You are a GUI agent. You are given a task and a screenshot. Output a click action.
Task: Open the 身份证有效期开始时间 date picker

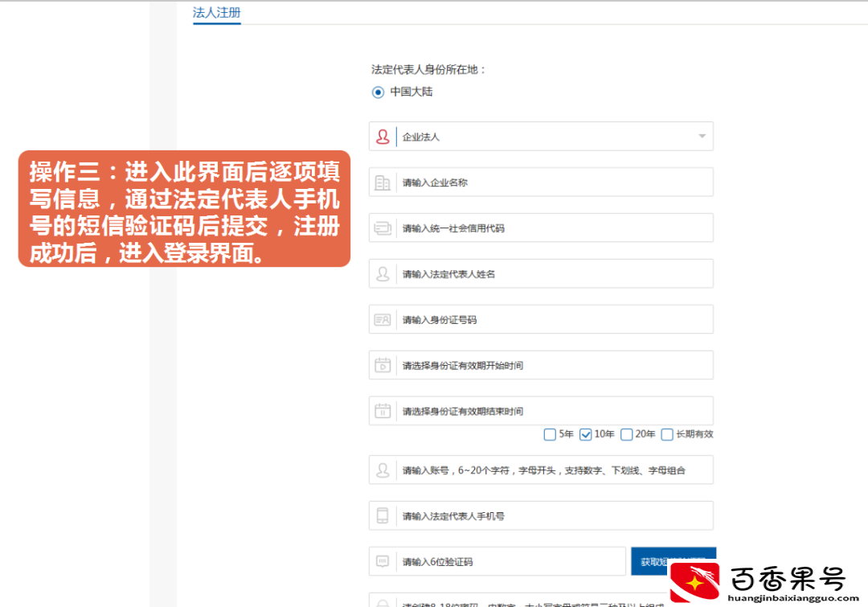coord(541,365)
